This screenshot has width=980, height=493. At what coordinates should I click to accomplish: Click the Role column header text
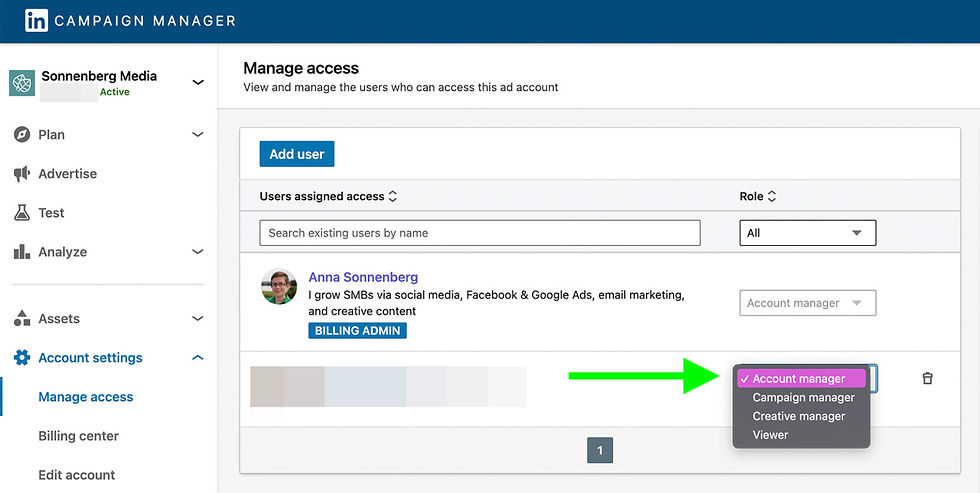coord(751,196)
